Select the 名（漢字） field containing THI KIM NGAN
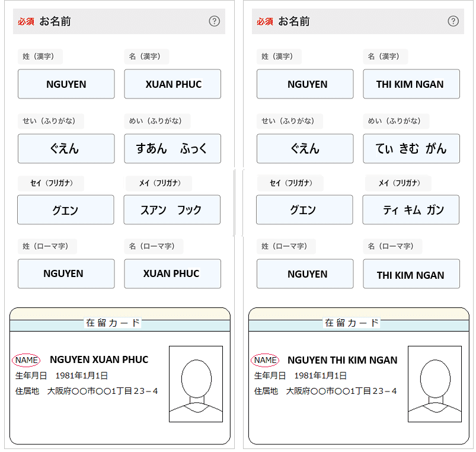The image size is (476, 452). (411, 84)
